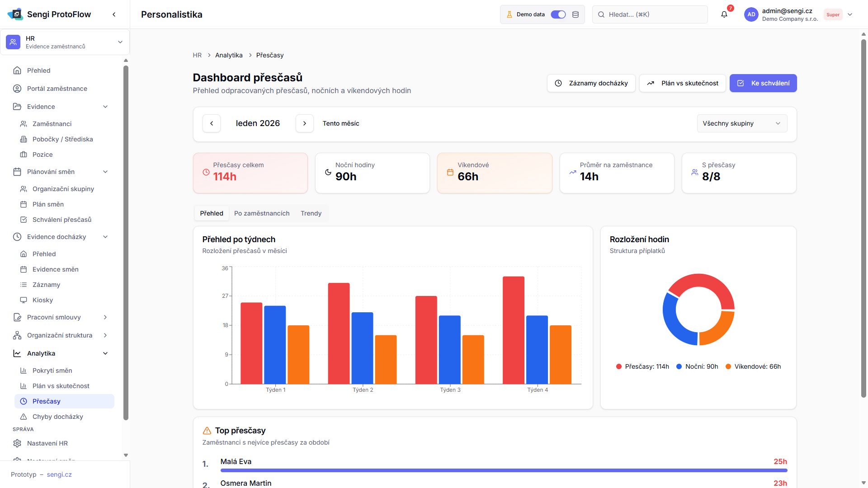This screenshot has width=868, height=488.
Task: Open the sengi.cz link
Action: (59, 474)
